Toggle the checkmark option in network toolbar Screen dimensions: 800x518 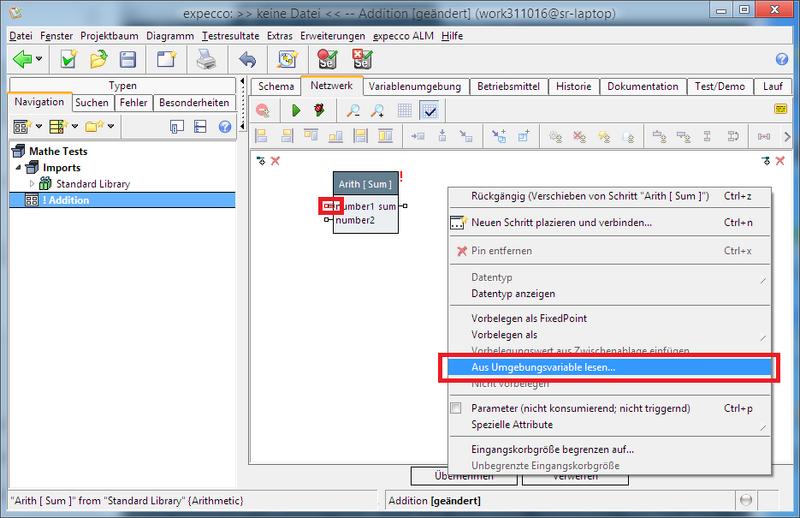click(429, 110)
